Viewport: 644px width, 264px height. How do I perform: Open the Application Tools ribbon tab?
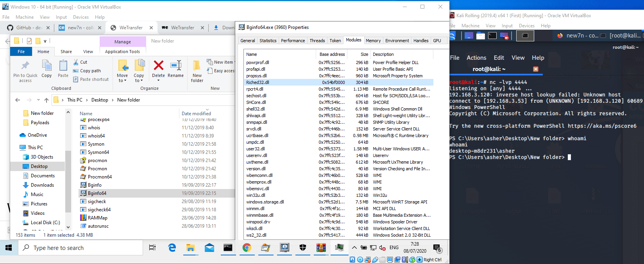pos(122,52)
